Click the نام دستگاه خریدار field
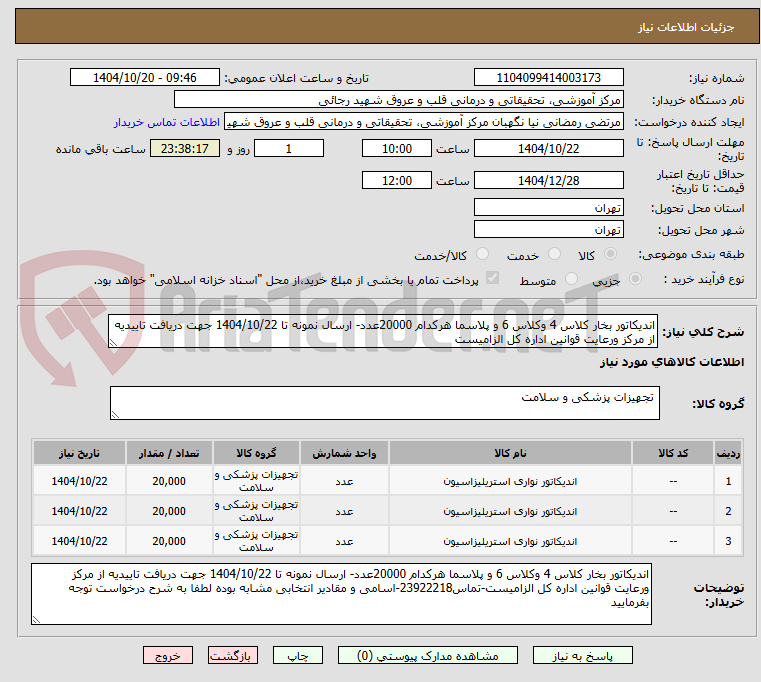 [398, 100]
